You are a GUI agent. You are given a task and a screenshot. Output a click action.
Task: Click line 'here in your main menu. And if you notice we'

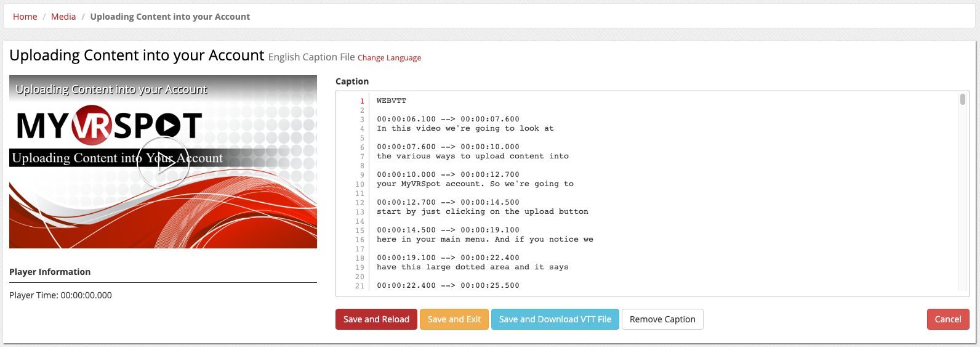point(485,239)
